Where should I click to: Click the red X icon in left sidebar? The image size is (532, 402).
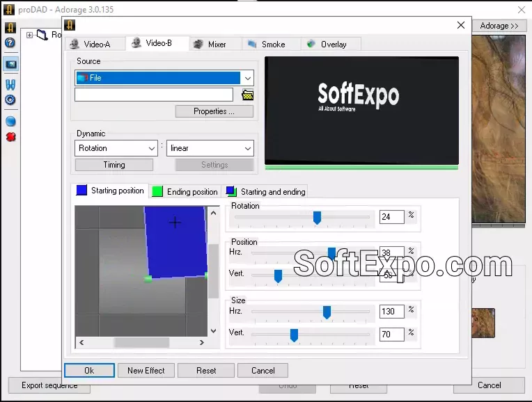(x=10, y=136)
